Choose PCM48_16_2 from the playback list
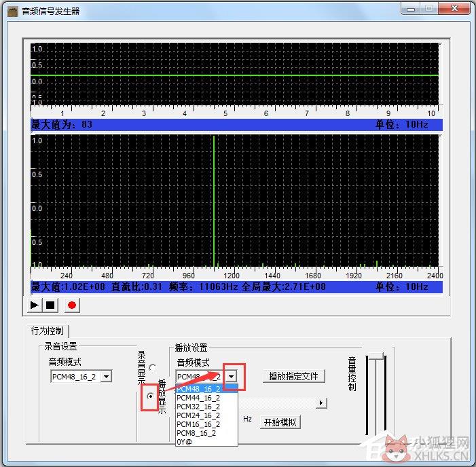Image resolution: width=476 pixels, height=467 pixels. coord(206,389)
